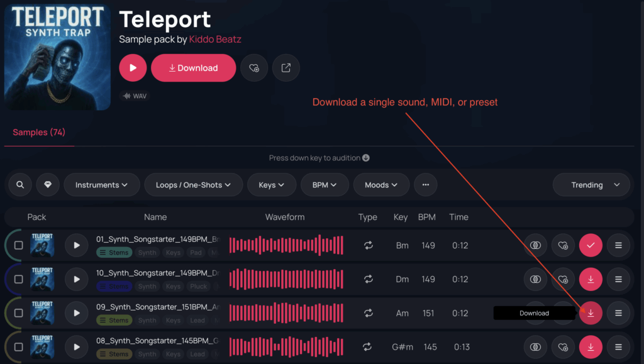
Task: Open the three-dots more filters button
Action: [426, 185]
